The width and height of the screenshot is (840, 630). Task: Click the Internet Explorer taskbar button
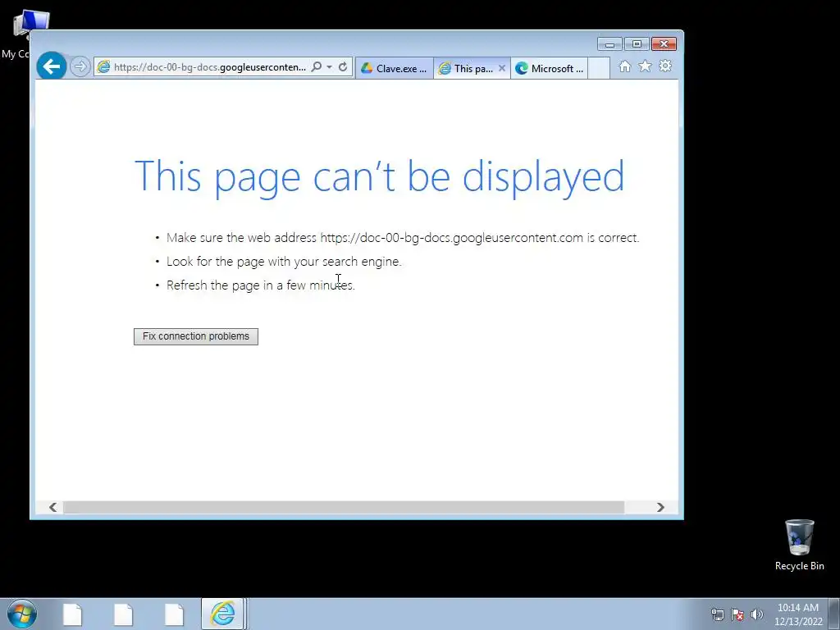(x=222, y=614)
